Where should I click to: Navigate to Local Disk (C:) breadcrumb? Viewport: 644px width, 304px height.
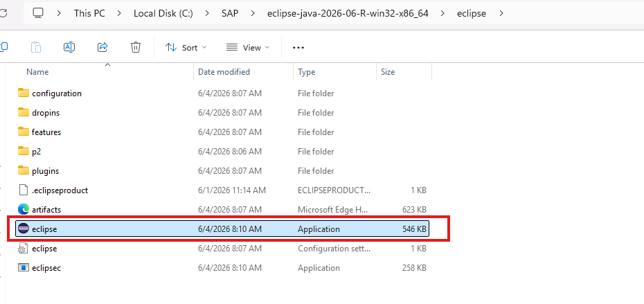point(163,13)
